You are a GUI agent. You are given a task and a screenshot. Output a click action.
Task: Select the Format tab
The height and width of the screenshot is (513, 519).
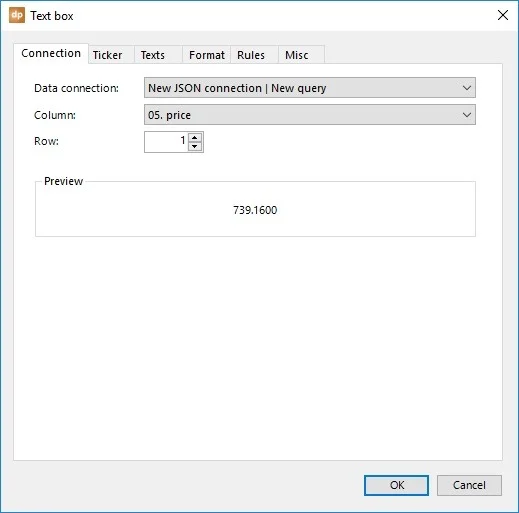click(x=206, y=55)
